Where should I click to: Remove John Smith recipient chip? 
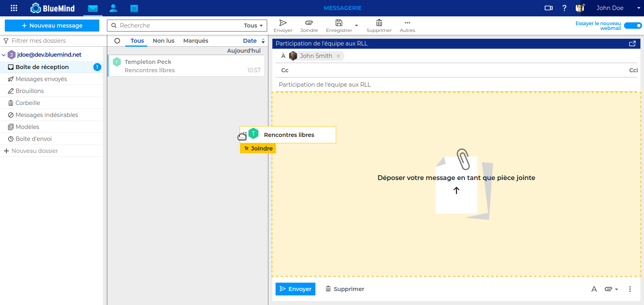[x=338, y=56]
